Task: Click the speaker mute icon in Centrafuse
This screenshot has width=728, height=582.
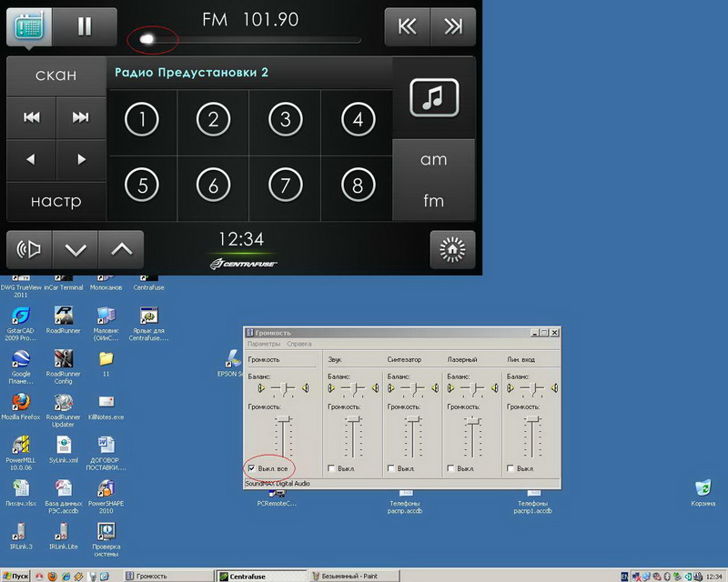Action: (x=30, y=249)
